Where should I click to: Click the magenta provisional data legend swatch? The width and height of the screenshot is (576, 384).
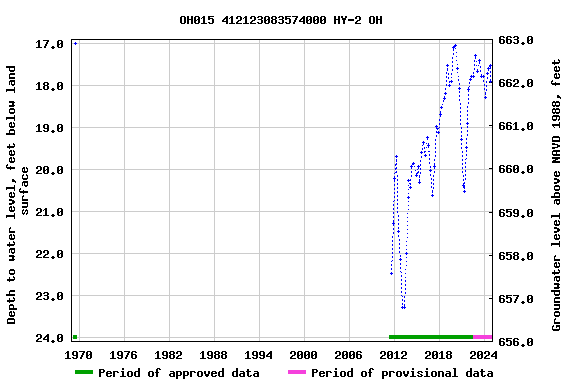(297, 372)
